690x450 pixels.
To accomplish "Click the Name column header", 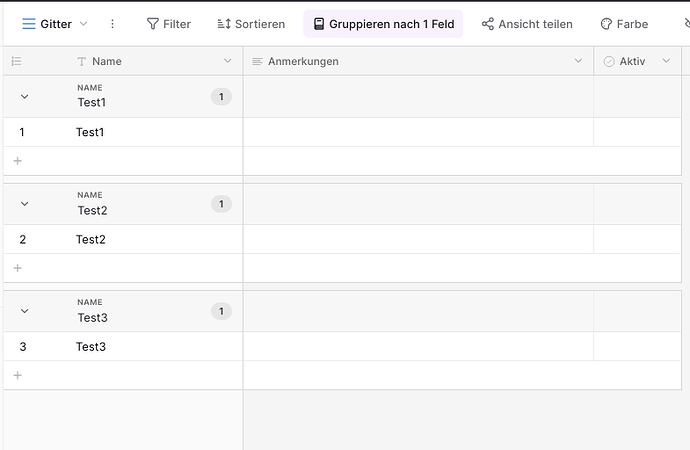I will pyautogui.click(x=123, y=61).
